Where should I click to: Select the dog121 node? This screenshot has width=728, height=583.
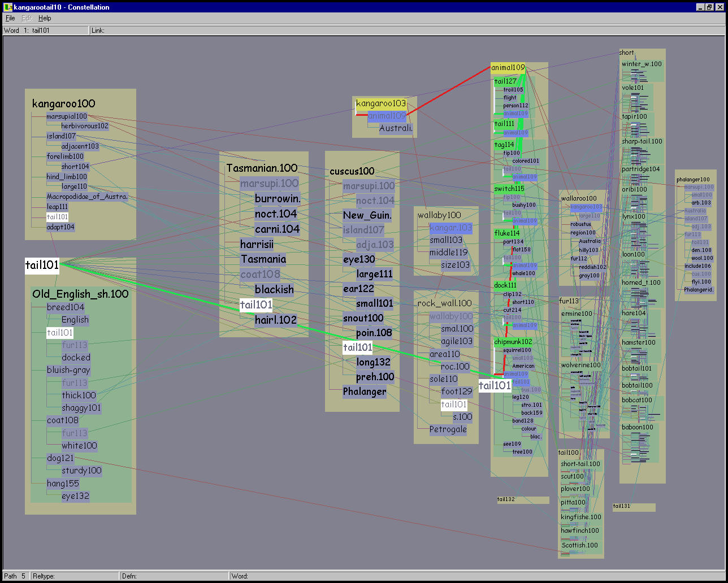pyautogui.click(x=60, y=458)
